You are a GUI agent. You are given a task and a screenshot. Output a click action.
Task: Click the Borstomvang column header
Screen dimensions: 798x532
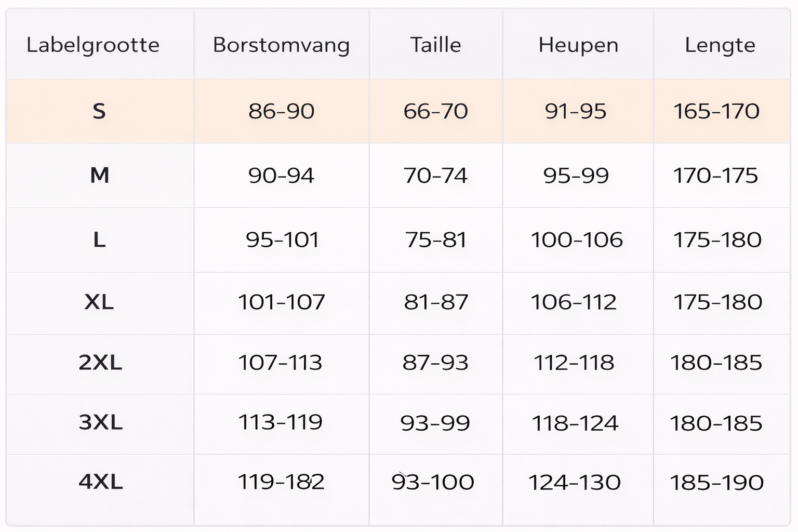point(281,45)
